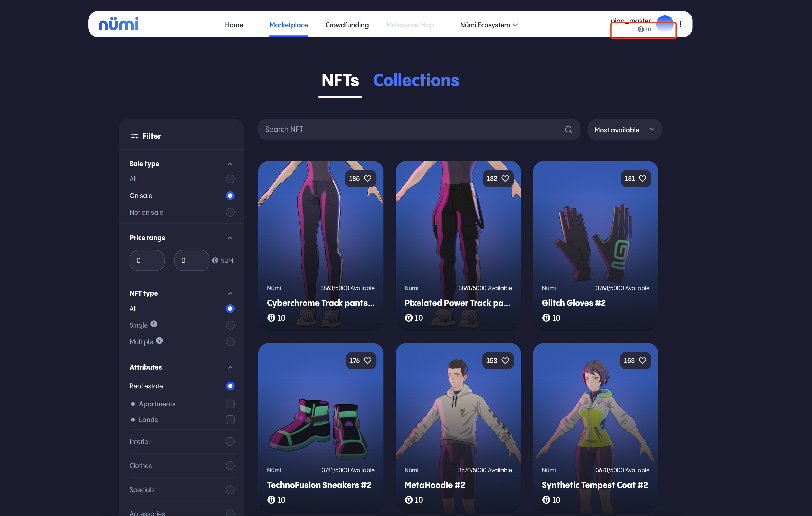Select the Clothes attribute radio button
This screenshot has height=516, width=812.
coord(230,465)
